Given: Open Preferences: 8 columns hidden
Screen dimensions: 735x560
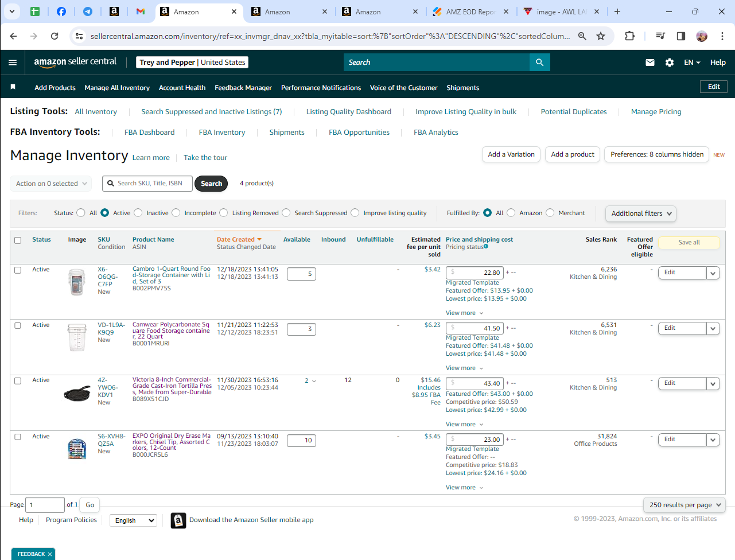Looking at the screenshot, I should pyautogui.click(x=657, y=154).
